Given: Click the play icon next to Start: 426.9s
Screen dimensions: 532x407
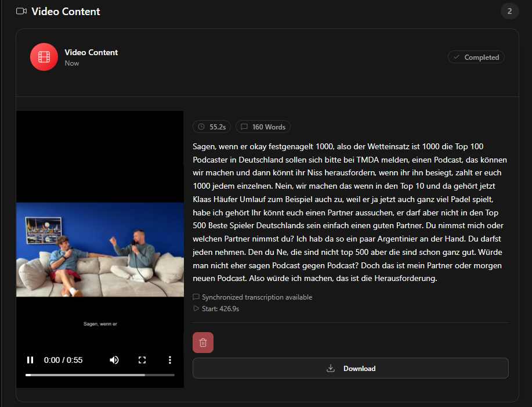Looking at the screenshot, I should [x=196, y=308].
